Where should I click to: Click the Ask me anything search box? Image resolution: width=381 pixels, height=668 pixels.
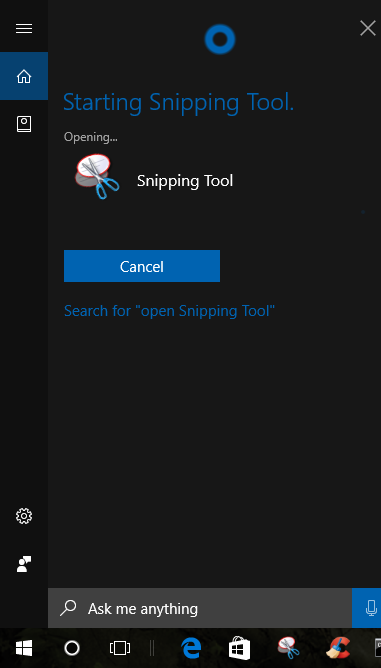(x=200, y=608)
